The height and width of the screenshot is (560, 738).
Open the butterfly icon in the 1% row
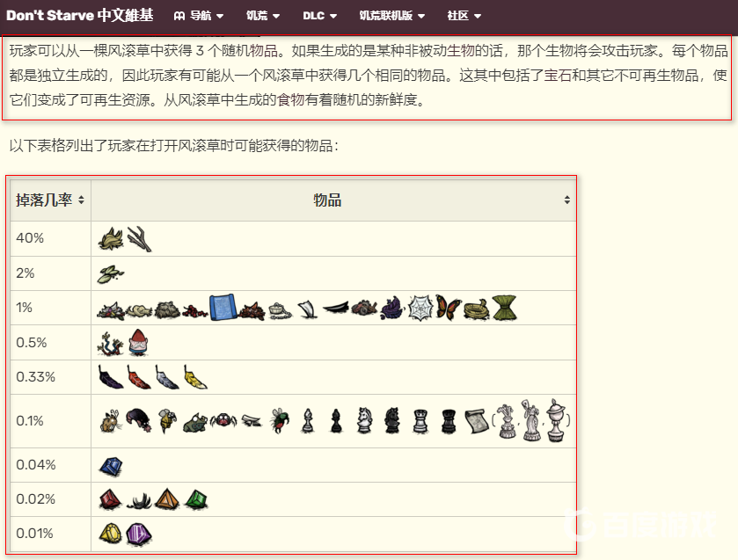tap(448, 308)
